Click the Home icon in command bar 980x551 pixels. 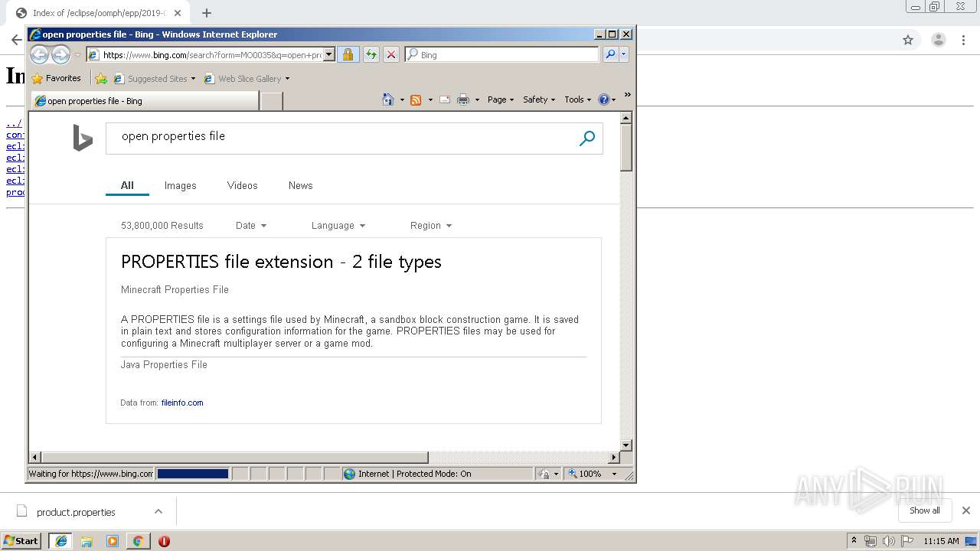pos(388,99)
